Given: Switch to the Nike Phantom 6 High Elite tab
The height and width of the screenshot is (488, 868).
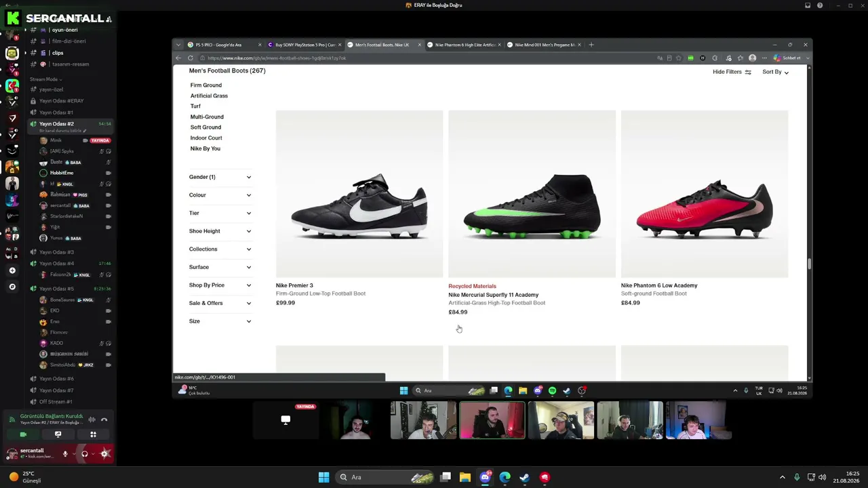Looking at the screenshot, I should pos(464,45).
